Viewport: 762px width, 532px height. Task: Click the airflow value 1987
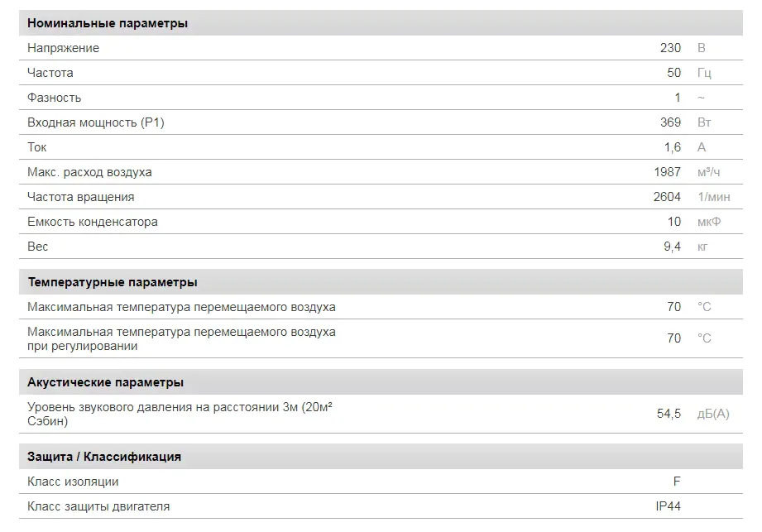coord(667,172)
